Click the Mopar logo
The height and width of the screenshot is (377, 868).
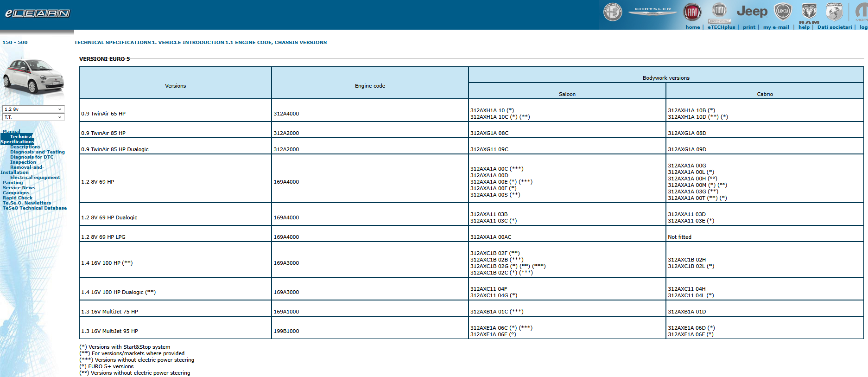pyautogui.click(x=862, y=12)
